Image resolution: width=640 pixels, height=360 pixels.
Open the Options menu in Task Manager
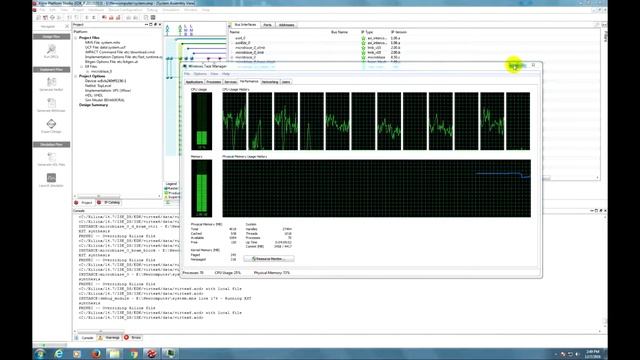200,74
